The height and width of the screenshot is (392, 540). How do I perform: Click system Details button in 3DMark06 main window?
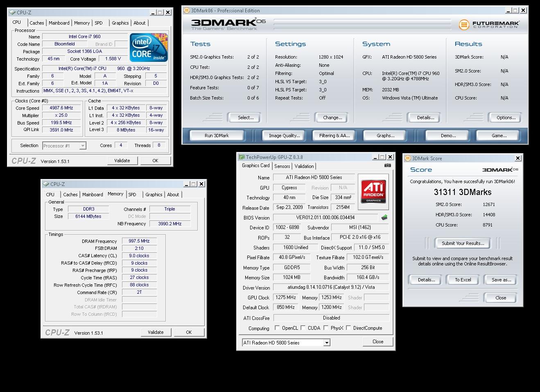click(x=425, y=118)
